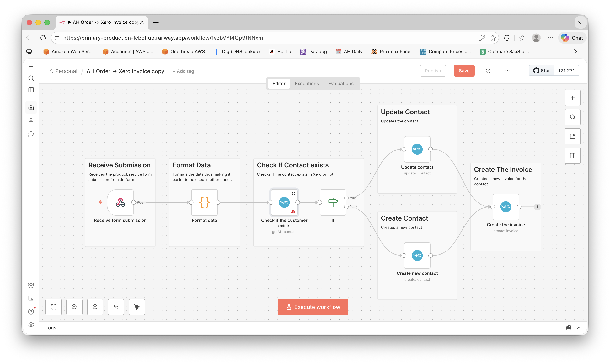The width and height of the screenshot is (610, 364).
Task: Click the Add tag field
Action: [x=183, y=71]
